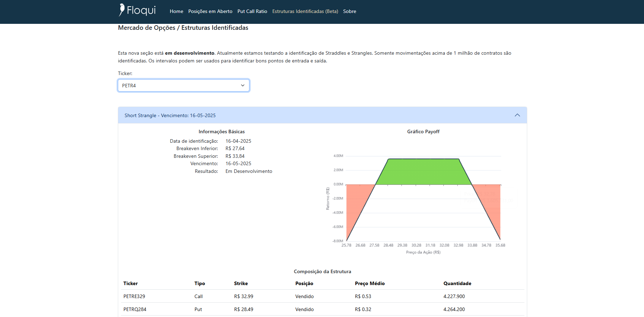The width and height of the screenshot is (644, 317).
Task: Click the Ticker column header in table
Action: point(130,283)
